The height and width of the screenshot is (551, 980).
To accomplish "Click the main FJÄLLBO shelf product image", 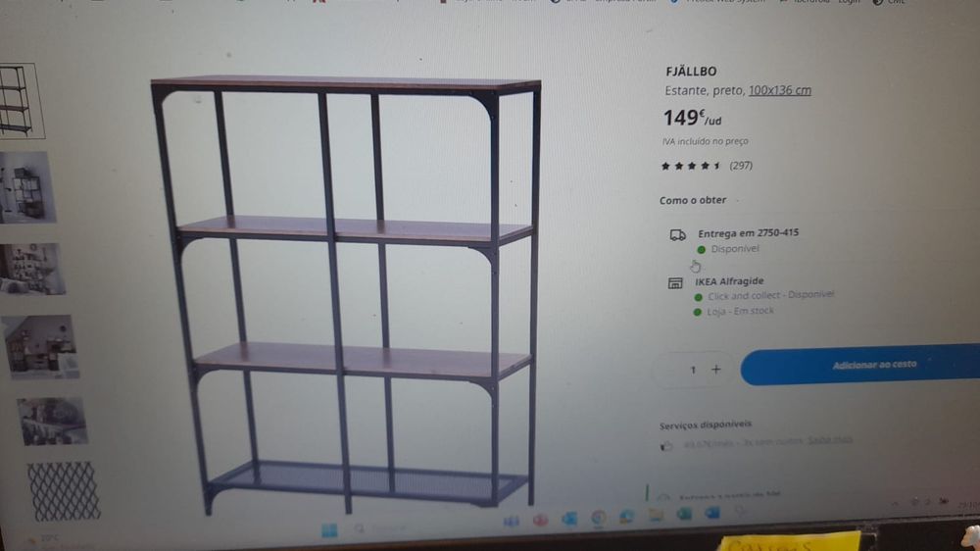I will click(347, 294).
